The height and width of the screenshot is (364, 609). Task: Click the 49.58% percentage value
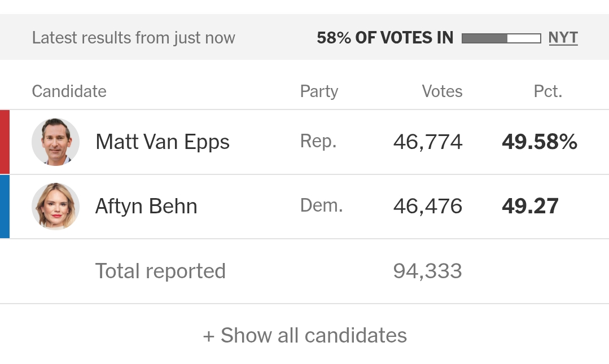pos(539,142)
